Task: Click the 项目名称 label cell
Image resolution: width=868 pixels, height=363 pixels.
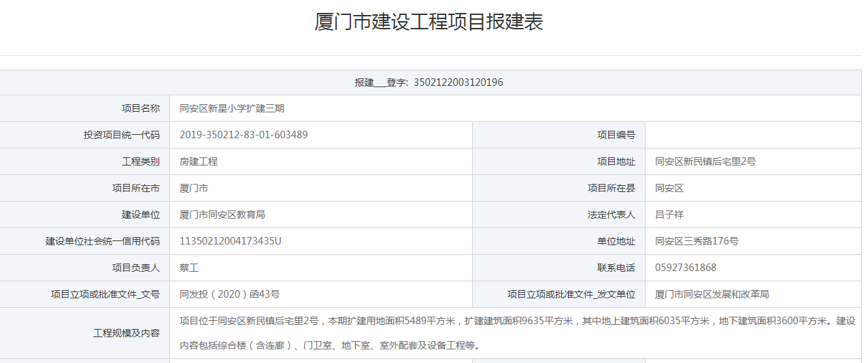Action: (x=85, y=108)
